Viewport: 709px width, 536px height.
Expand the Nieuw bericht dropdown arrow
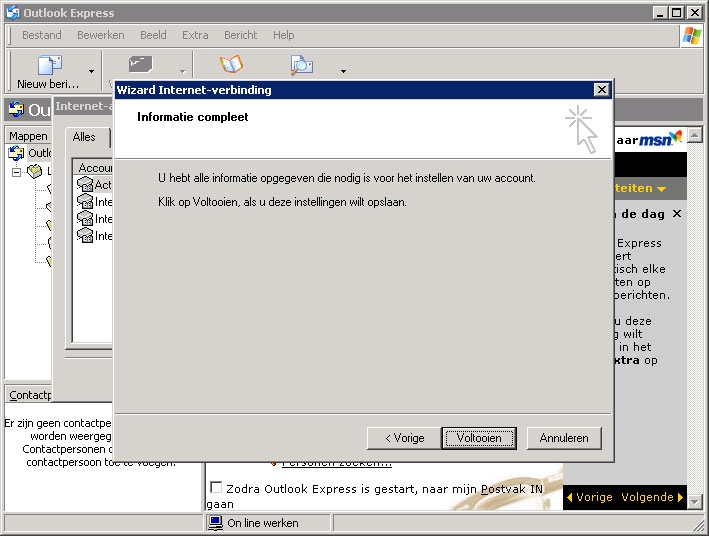click(91, 71)
